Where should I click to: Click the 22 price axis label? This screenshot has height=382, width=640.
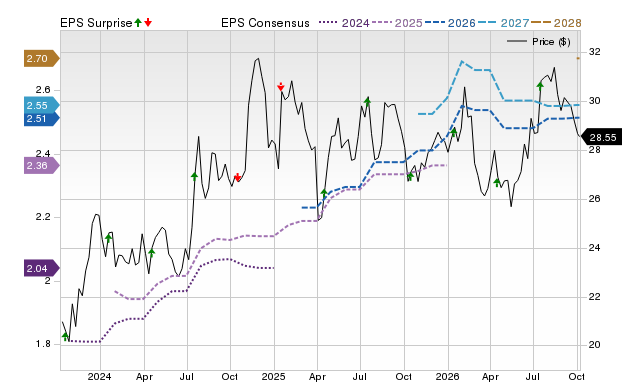coord(595,297)
